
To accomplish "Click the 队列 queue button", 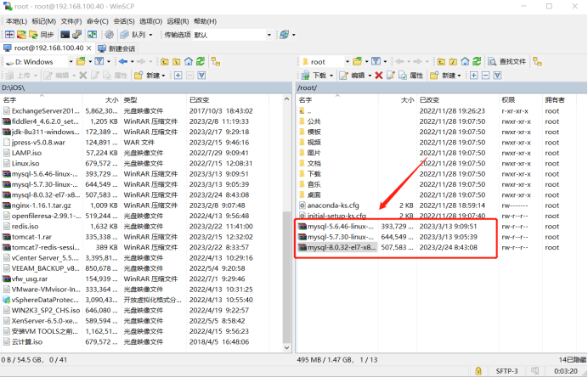I will 133,35.
